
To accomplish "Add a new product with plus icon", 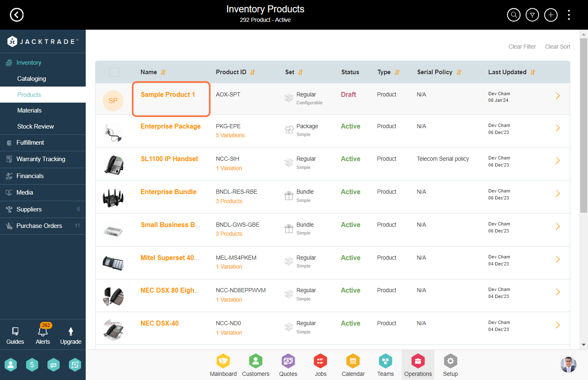I will point(551,15).
